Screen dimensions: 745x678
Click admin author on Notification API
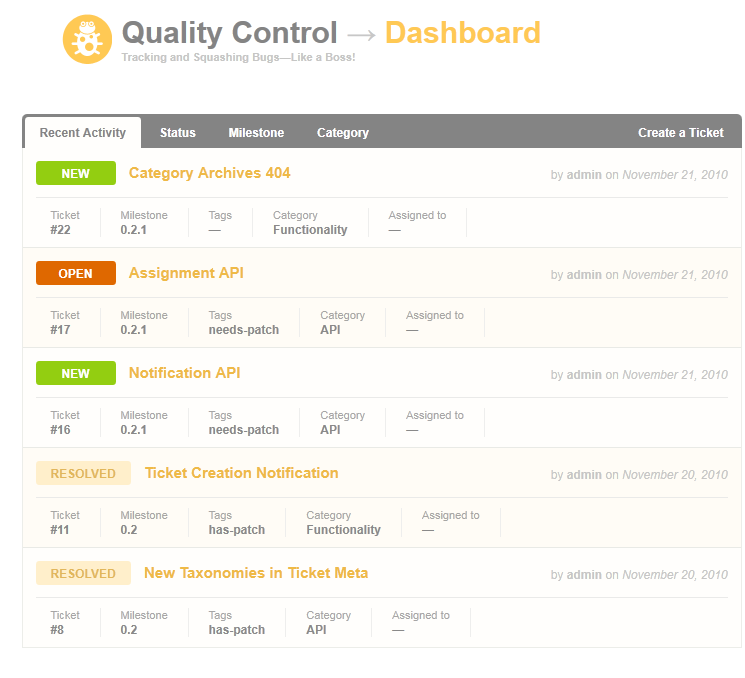tap(584, 375)
